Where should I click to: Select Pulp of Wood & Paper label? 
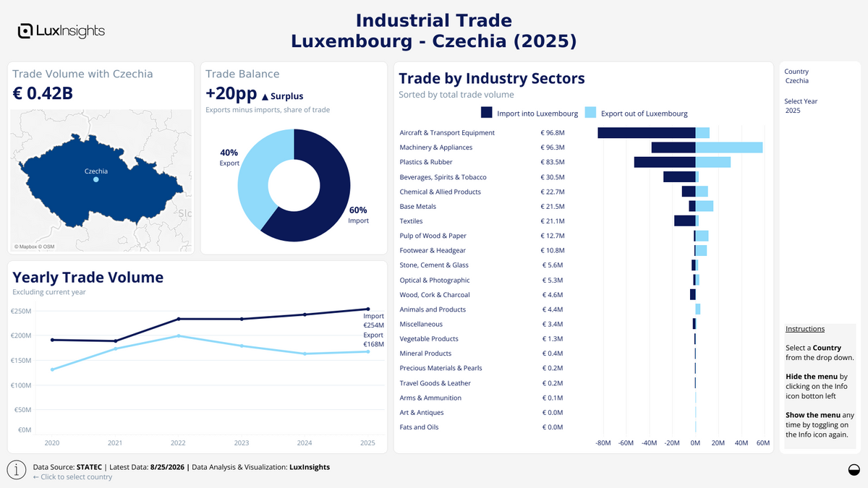(433, 236)
